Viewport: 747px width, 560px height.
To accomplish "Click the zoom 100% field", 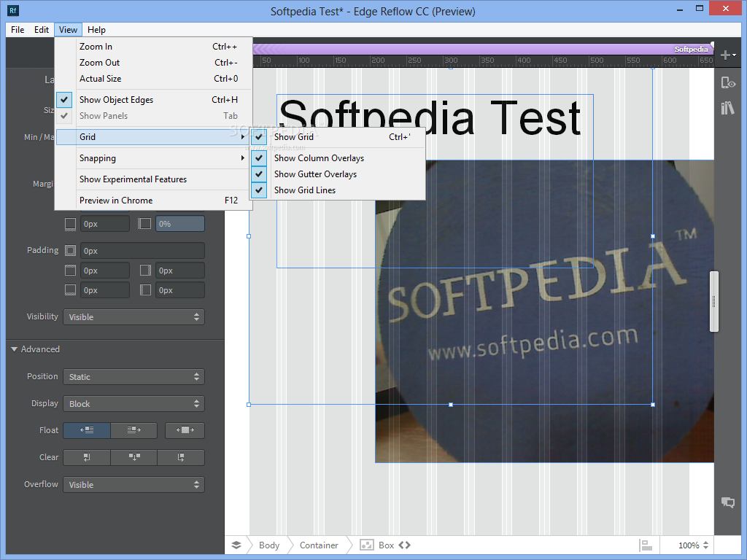I will click(x=689, y=545).
